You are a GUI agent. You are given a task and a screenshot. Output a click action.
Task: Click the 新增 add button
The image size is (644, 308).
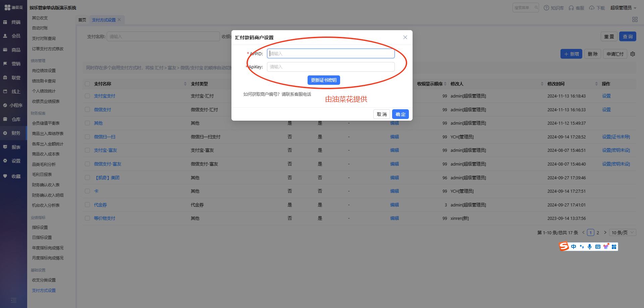(x=571, y=54)
